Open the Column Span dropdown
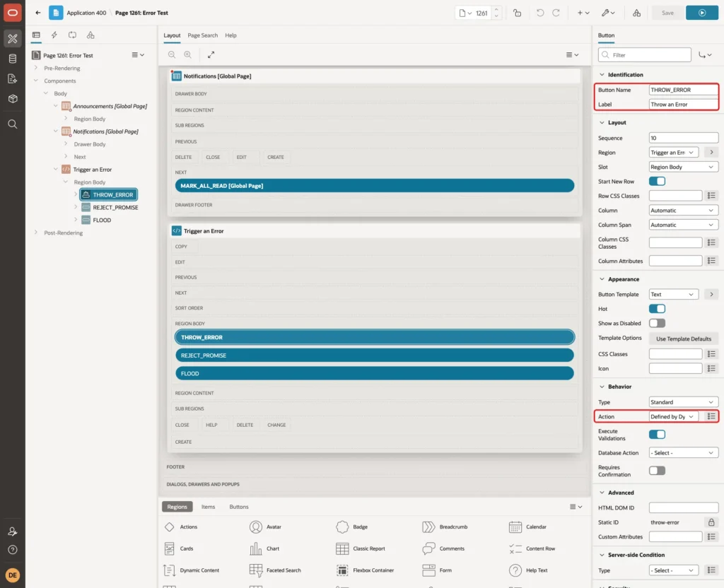The width and height of the screenshot is (724, 588). [x=684, y=225]
